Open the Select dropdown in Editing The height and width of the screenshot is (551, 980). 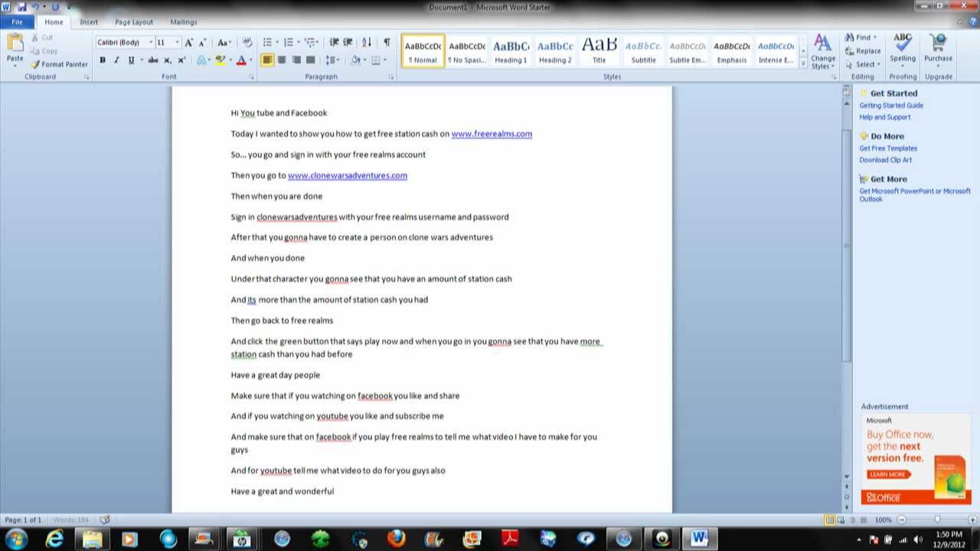(x=862, y=64)
